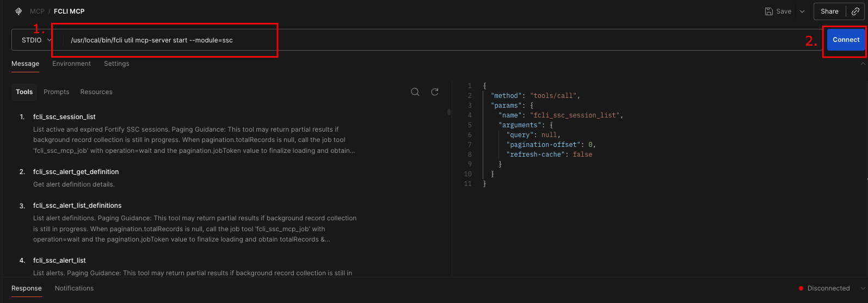Switch to the Resources tab

96,92
